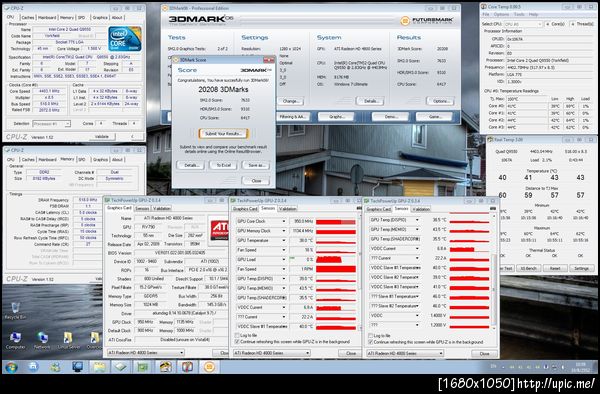Open Settings in Real Temp
This screenshot has height=394, width=600.
pyautogui.click(x=581, y=268)
